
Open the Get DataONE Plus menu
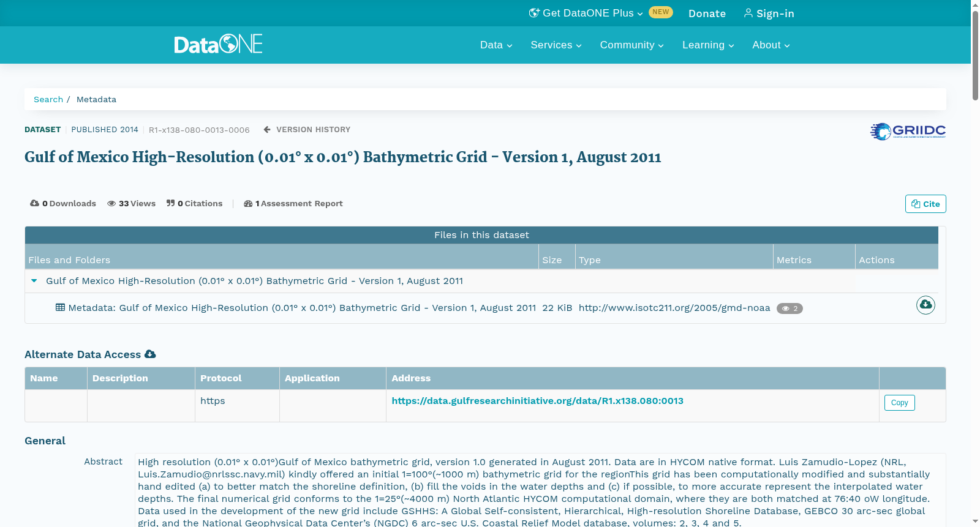586,13
